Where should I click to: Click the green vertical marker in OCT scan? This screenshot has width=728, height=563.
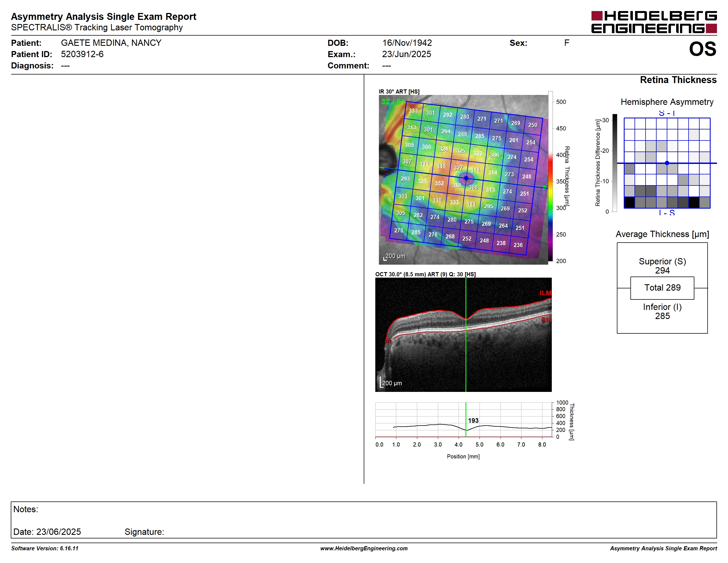tap(466, 334)
